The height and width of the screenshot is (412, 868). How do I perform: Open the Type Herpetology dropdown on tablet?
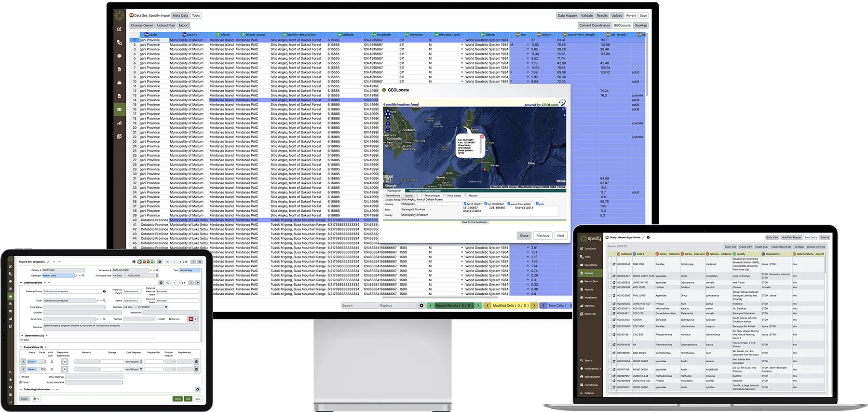(x=190, y=270)
